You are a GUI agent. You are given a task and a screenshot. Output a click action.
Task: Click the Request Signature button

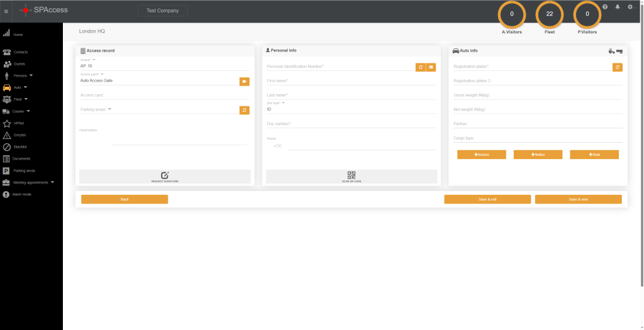tap(165, 177)
